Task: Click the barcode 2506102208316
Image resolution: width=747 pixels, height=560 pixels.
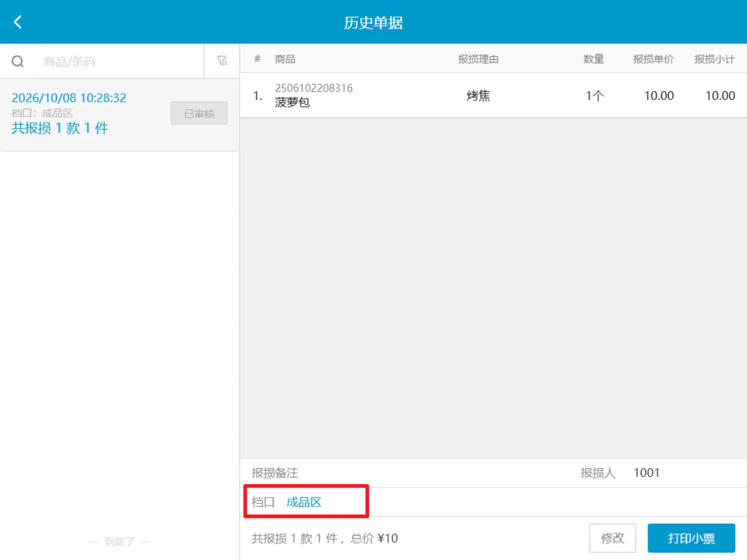Action: click(x=314, y=88)
